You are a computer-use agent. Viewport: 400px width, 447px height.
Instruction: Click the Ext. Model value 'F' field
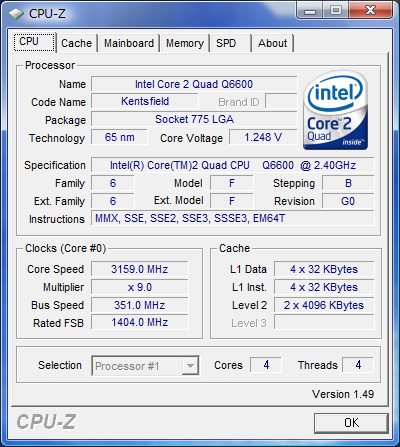[232, 201]
